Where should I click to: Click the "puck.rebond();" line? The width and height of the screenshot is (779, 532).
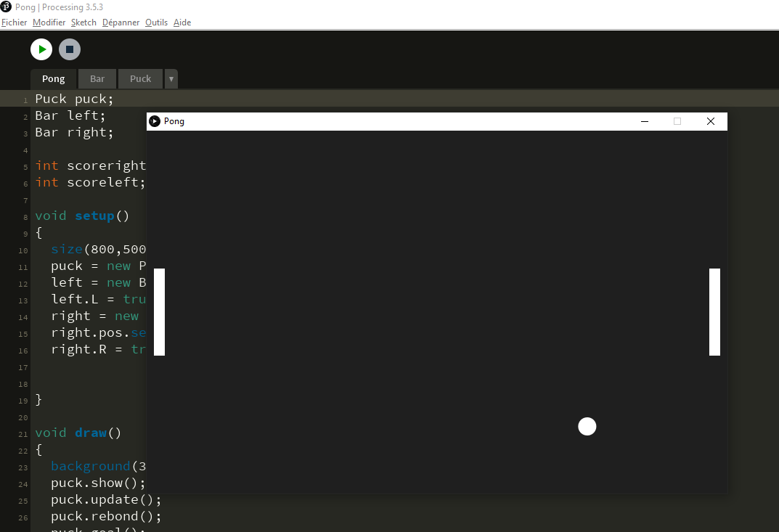click(x=106, y=517)
